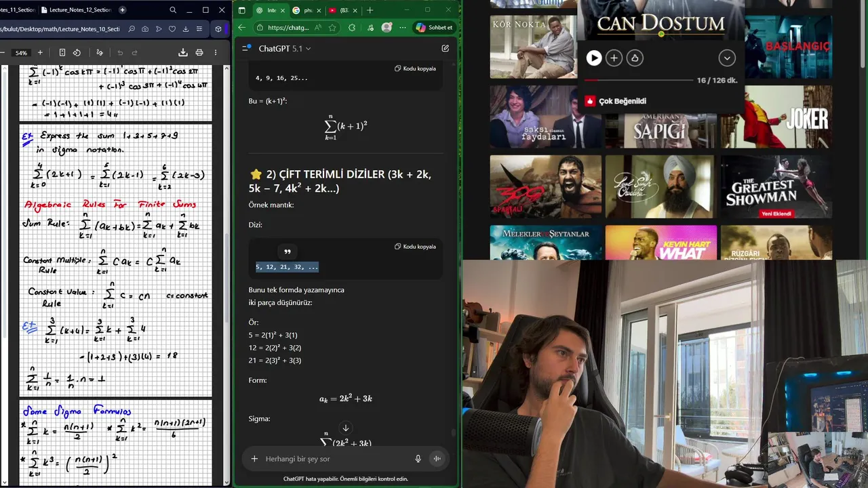
Task: Open Saksı Olmanın Faydaları thumbnail
Action: tap(545, 117)
